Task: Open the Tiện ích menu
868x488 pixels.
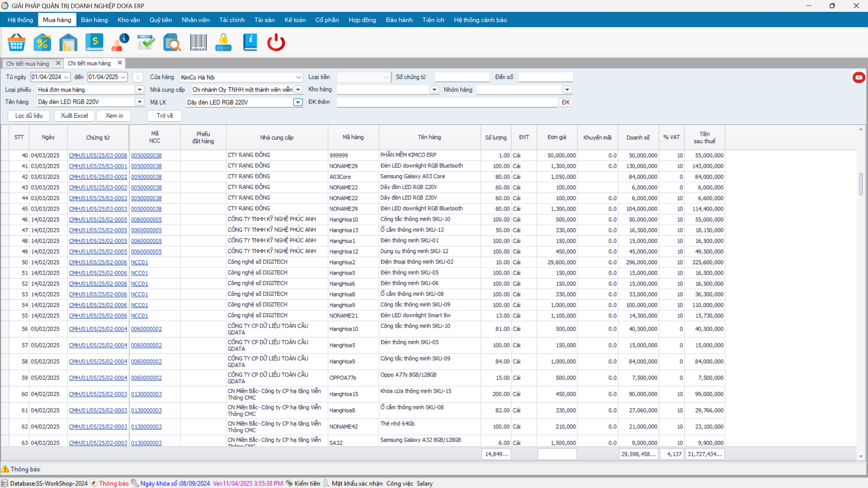Action: [x=433, y=20]
